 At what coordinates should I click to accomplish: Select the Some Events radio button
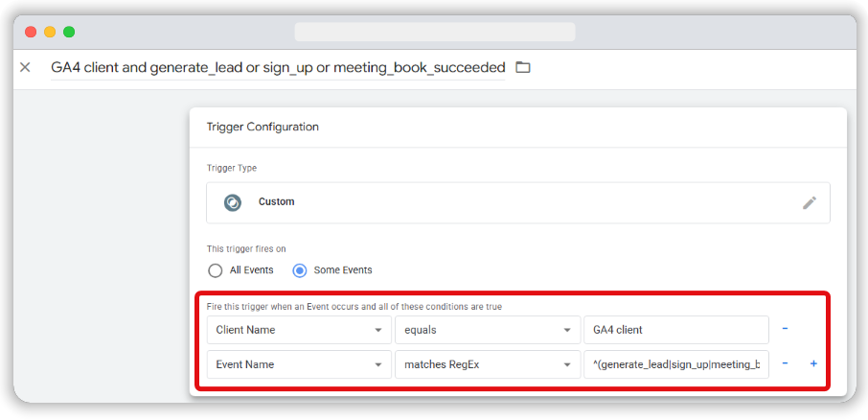(x=300, y=271)
